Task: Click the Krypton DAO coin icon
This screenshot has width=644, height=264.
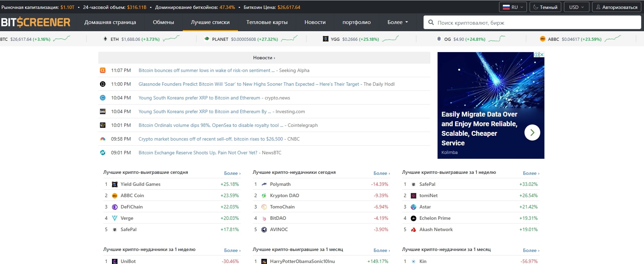Action: click(264, 196)
